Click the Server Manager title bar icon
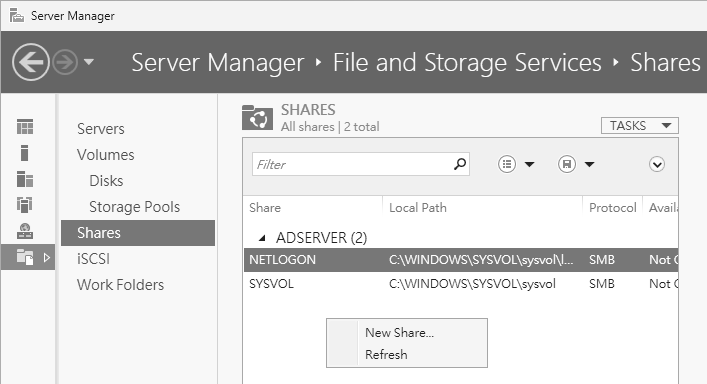Screen dimensions: 707x384 pos(17,16)
